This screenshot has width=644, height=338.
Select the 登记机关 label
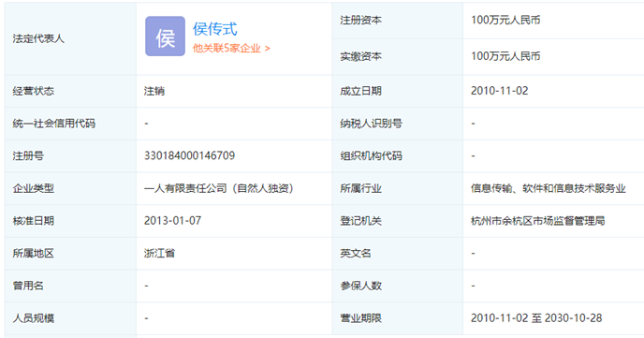360,221
